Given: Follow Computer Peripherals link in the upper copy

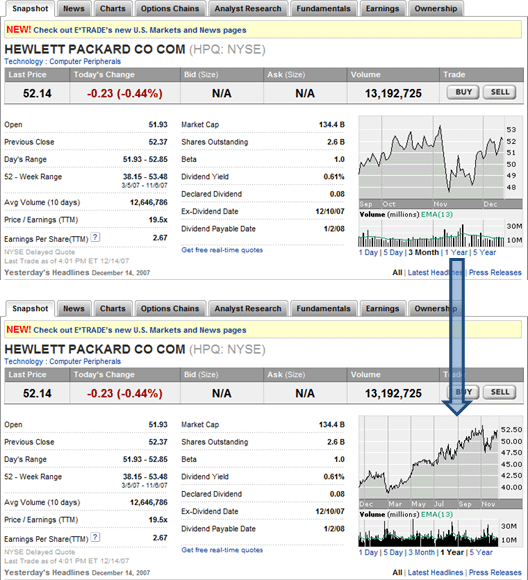Looking at the screenshot, I should [x=85, y=61].
